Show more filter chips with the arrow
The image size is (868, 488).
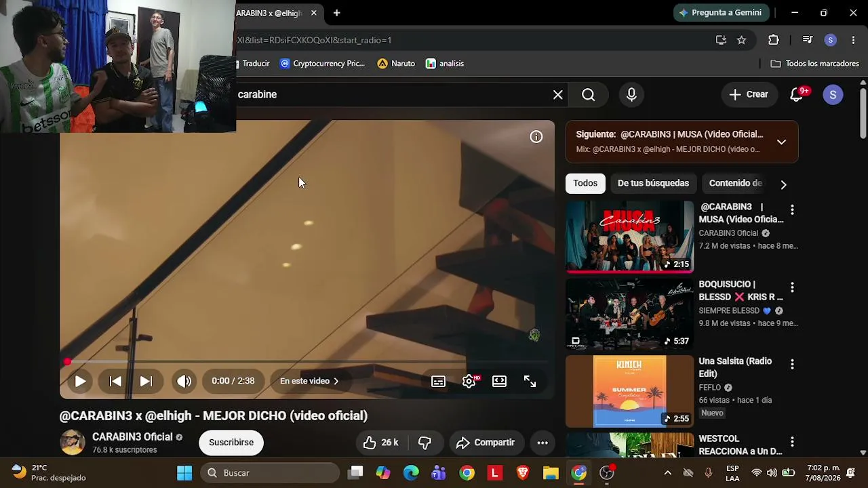click(783, 184)
